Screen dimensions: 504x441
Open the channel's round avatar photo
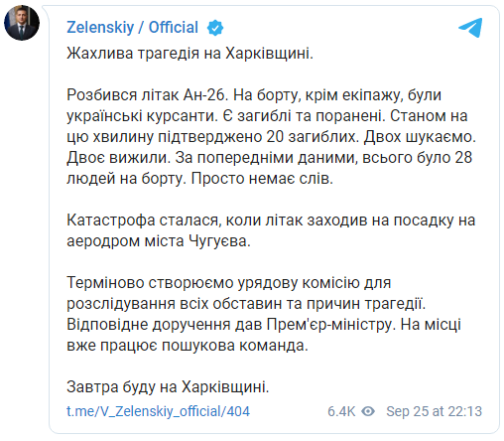click(x=22, y=23)
